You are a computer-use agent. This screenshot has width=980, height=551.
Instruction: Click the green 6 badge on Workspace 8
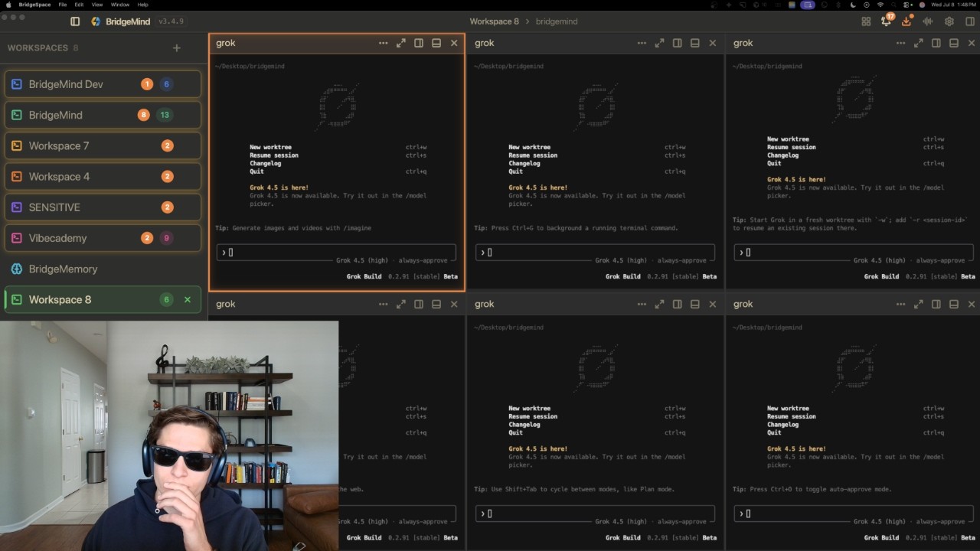(166, 299)
